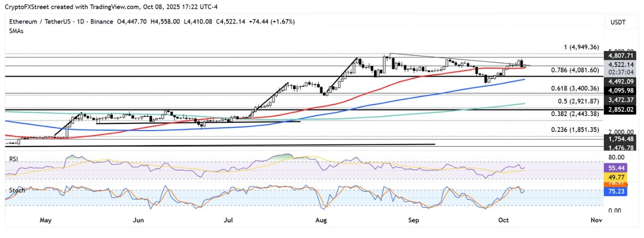Select the current price tag 4,522.14
The width and height of the screenshot is (644, 238).
[x=619, y=65]
